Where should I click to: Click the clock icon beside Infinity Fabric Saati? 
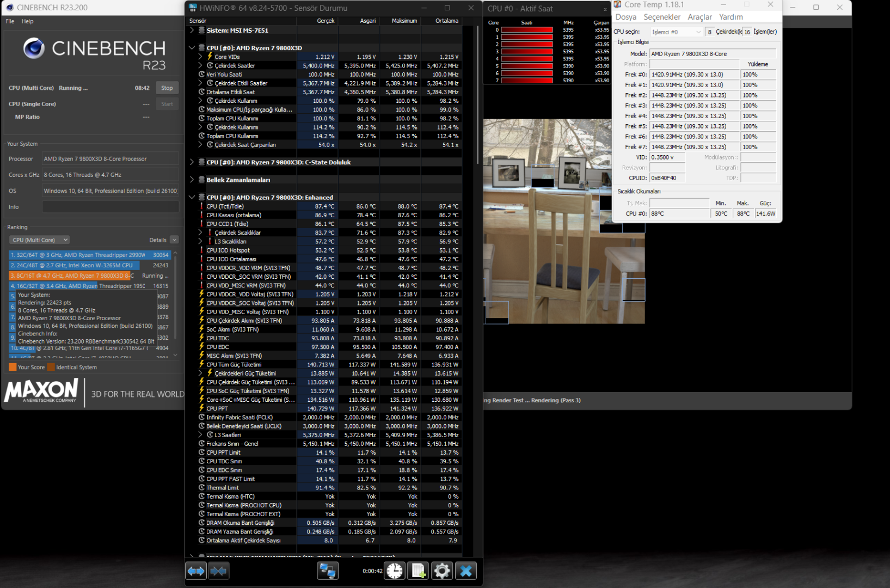(201, 418)
